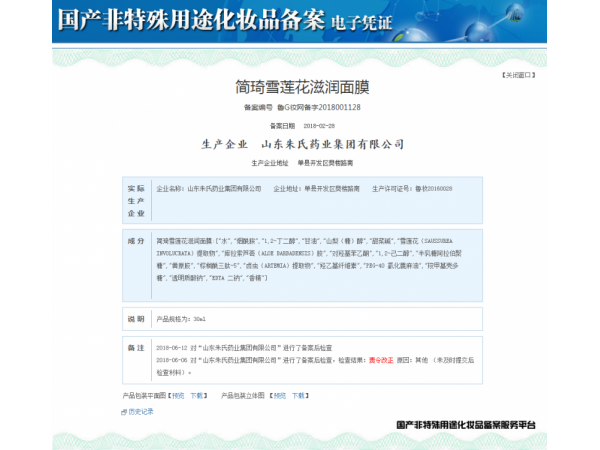Image resolution: width=600 pixels, height=450 pixels.
Task: Click the 企业名称 entry in 实际生产企业 box
Action: click(x=209, y=189)
